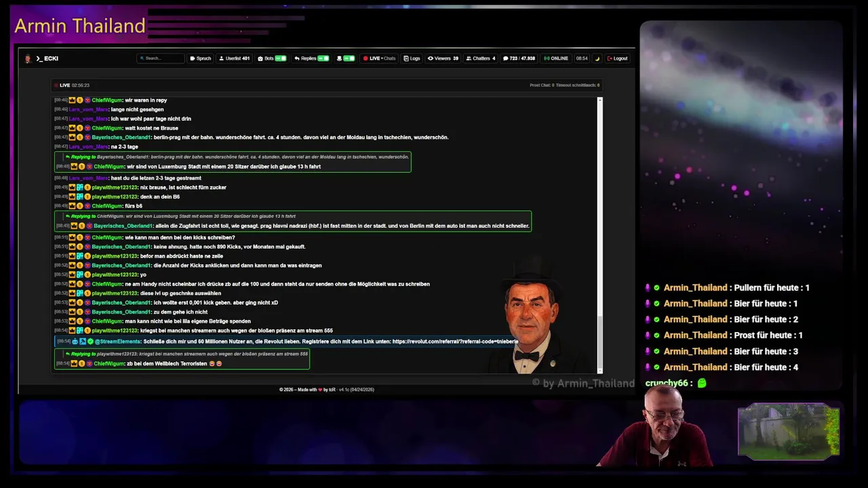Click the Logout button

click(617, 58)
